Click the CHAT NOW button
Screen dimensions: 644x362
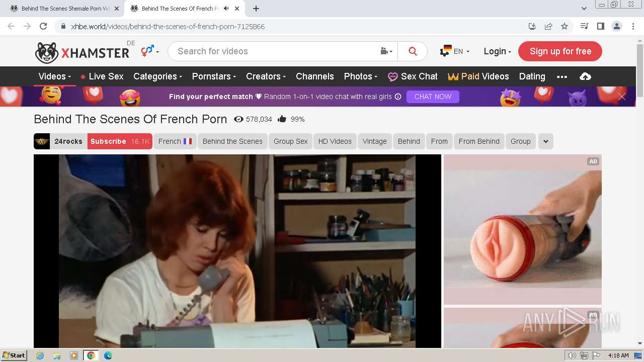433,97
